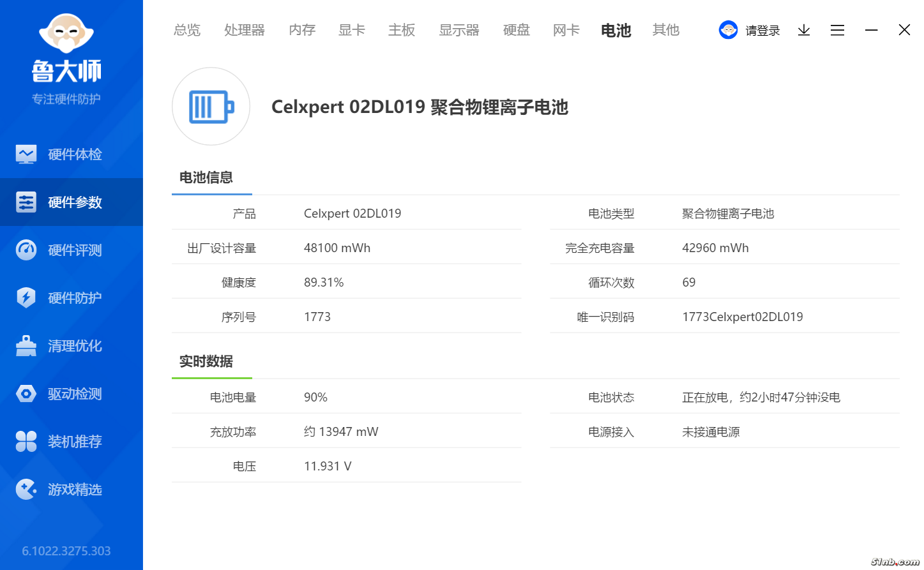Click the 电池信息 section header
The image size is (924, 570).
(206, 177)
